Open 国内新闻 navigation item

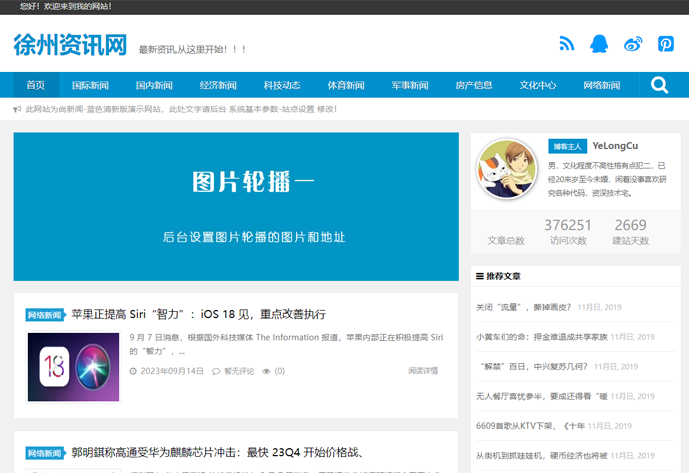point(154,85)
